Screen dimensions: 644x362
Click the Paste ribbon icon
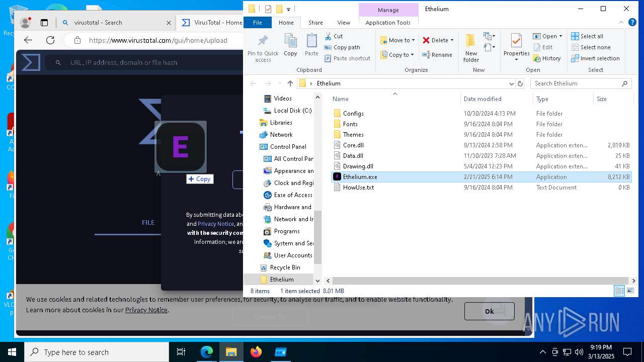coord(311,45)
